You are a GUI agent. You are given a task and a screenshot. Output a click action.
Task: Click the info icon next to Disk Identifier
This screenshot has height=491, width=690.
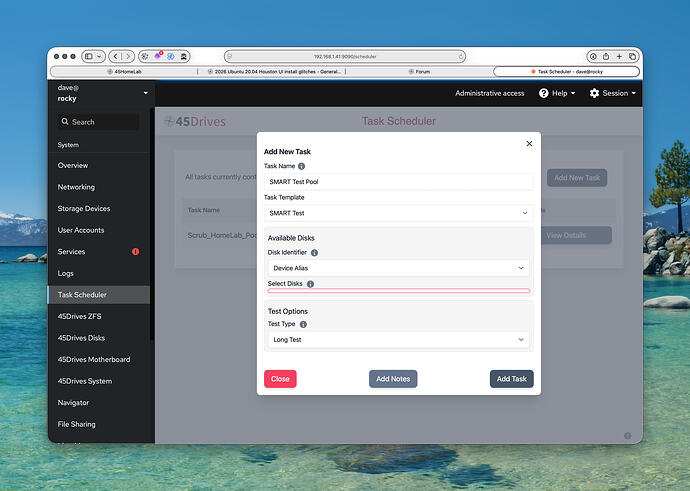316,253
